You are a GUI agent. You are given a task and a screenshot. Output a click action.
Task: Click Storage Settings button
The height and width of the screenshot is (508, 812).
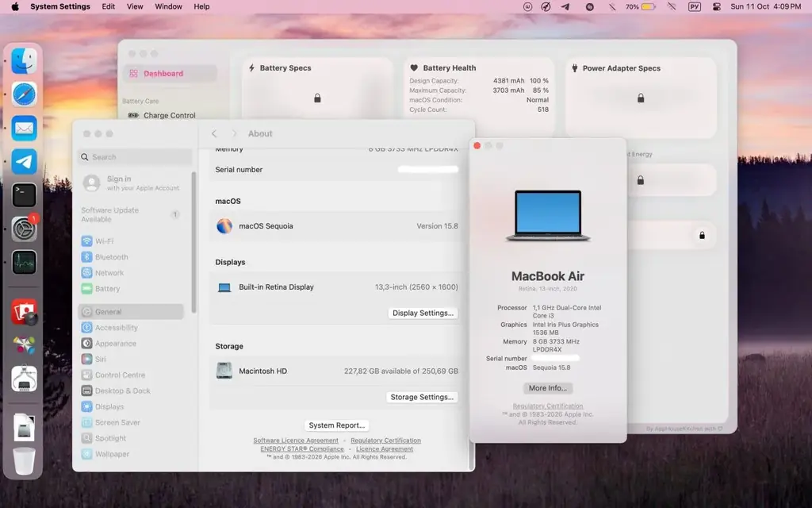pos(422,397)
